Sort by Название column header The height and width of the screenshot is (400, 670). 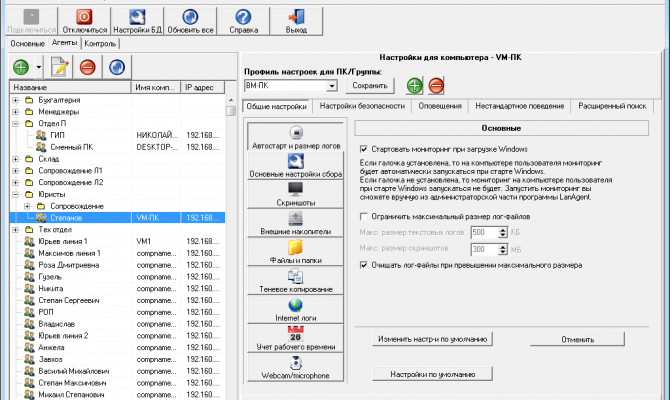tap(71, 88)
